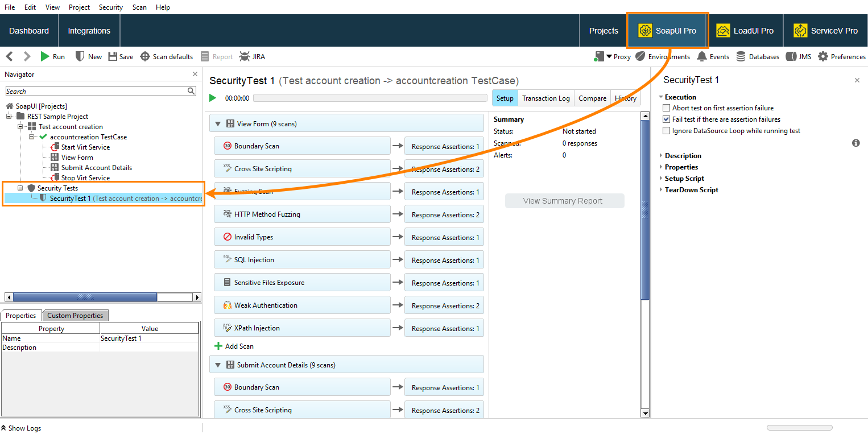Select View Form step in Navigator tree
The width and height of the screenshot is (868, 434).
(x=77, y=157)
